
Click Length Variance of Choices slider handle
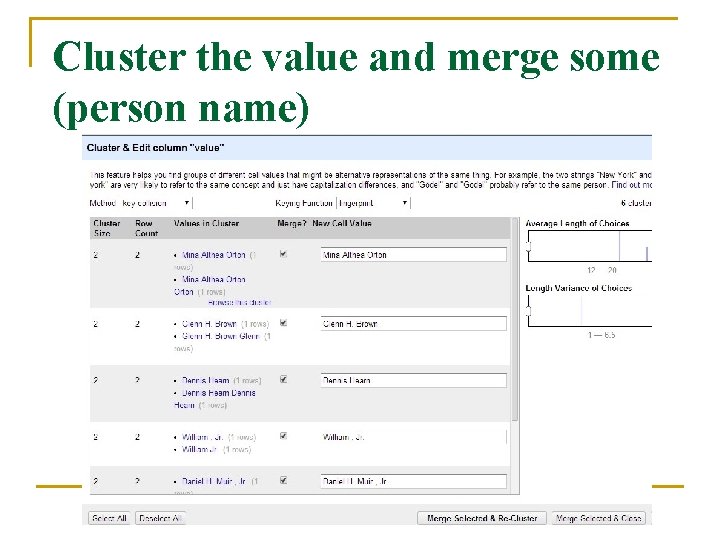[529, 311]
